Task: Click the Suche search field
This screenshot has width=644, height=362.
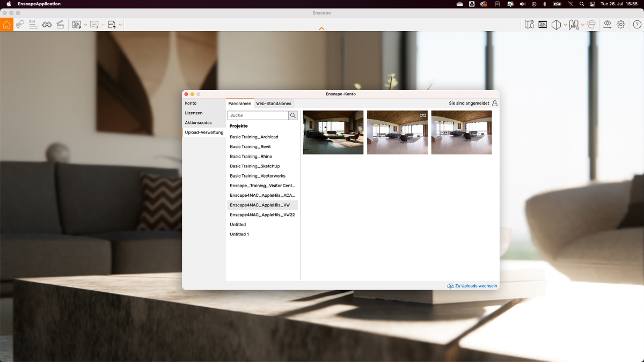Action: pyautogui.click(x=258, y=115)
